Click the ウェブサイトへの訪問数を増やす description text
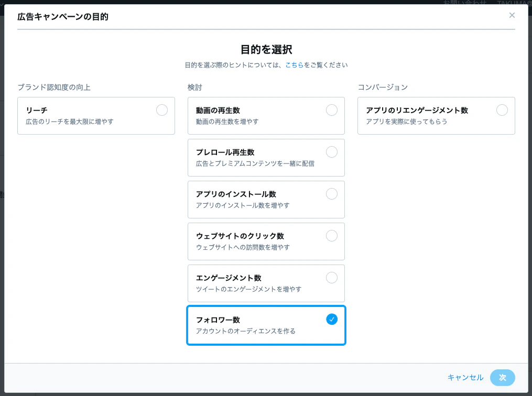532x396 pixels. 243,247
